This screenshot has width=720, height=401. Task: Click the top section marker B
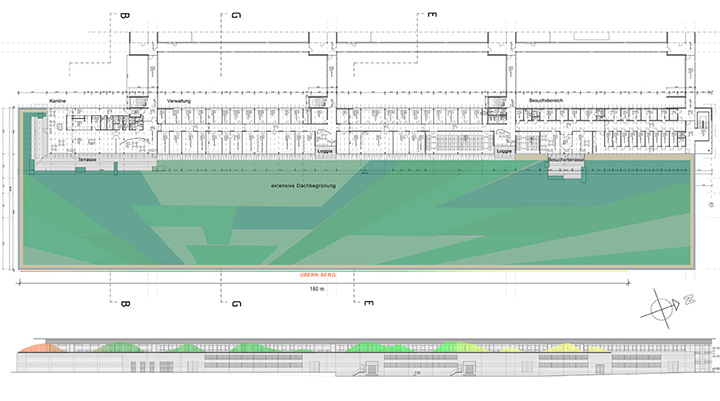(125, 17)
